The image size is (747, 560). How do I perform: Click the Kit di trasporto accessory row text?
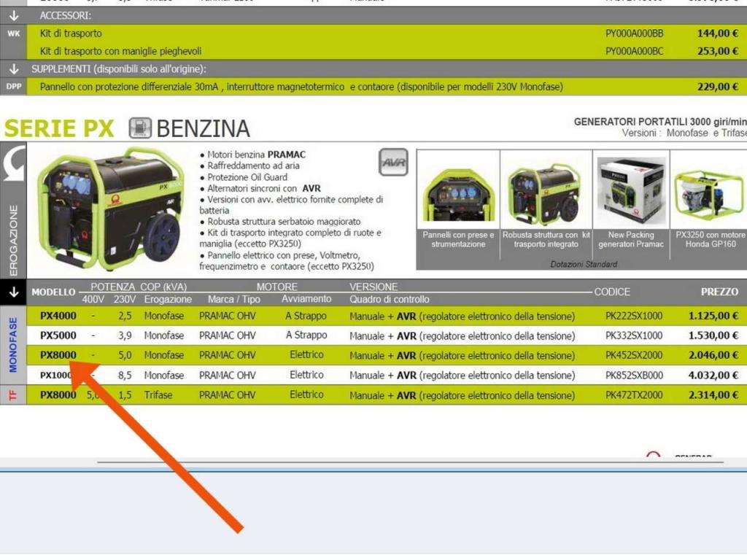pos(71,34)
